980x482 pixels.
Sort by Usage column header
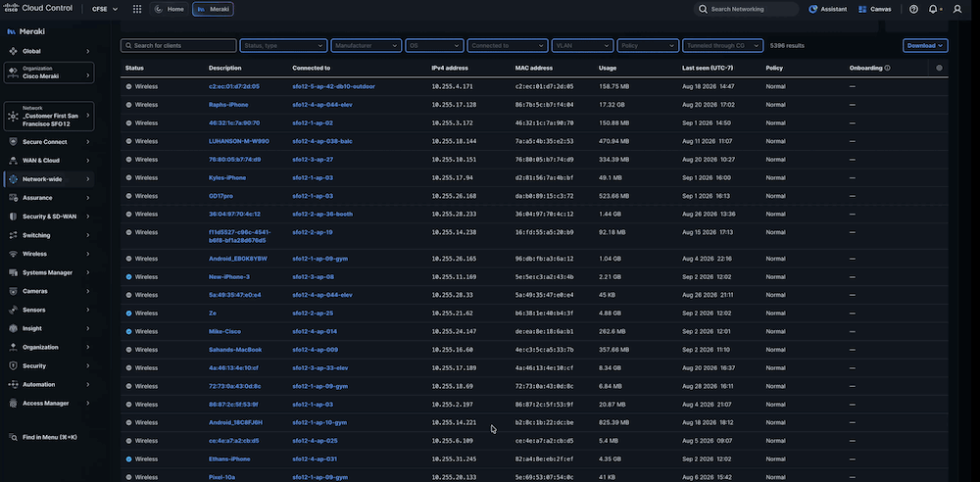click(x=608, y=69)
